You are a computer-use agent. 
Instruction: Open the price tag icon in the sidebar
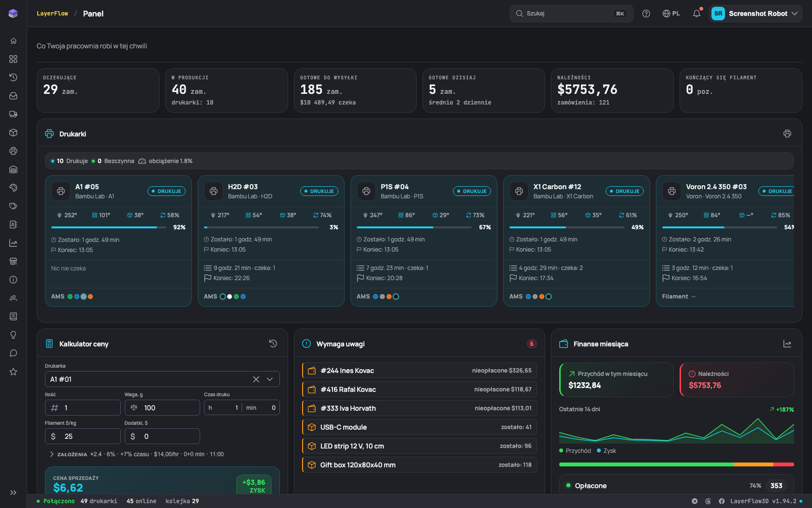(x=14, y=206)
